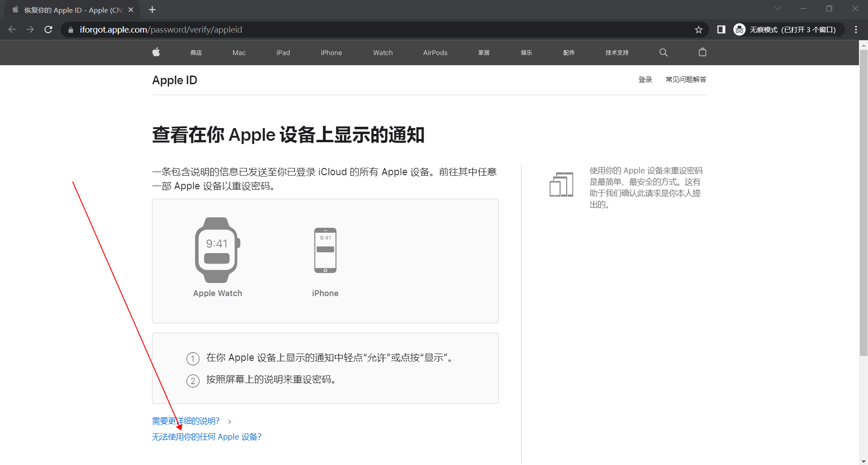The width and height of the screenshot is (868, 465).
Task: Select the 恢复你的 Apple ID browser tab
Action: 72,10
